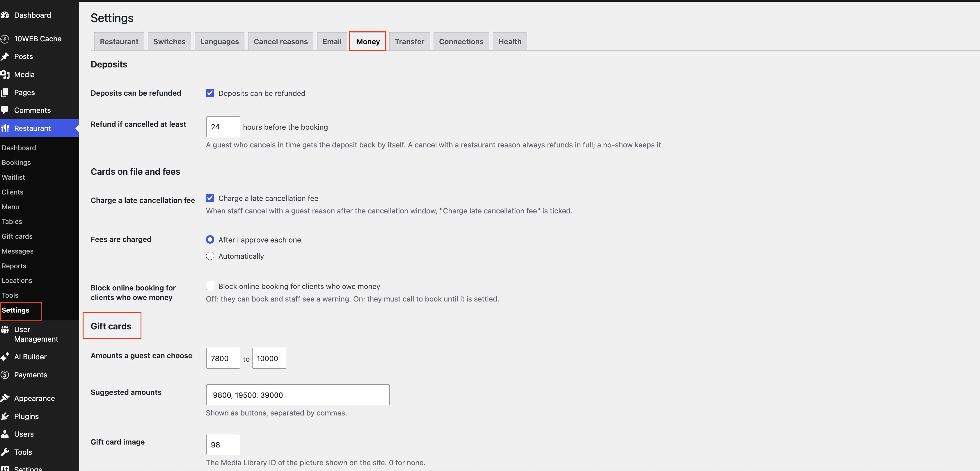Click the AI Builder sparkle icon
980x471 pixels.
tap(5, 357)
